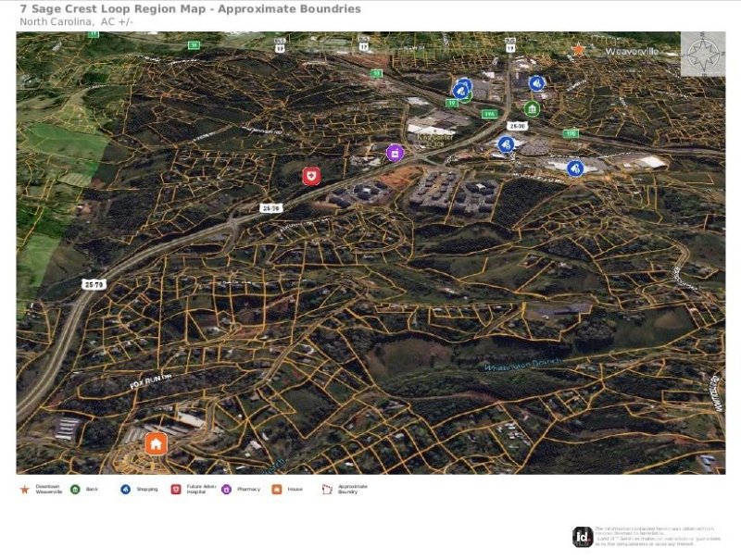741x560 pixels.
Task: Click the lone Shopping marker north of the Bank
Action: pos(536,83)
